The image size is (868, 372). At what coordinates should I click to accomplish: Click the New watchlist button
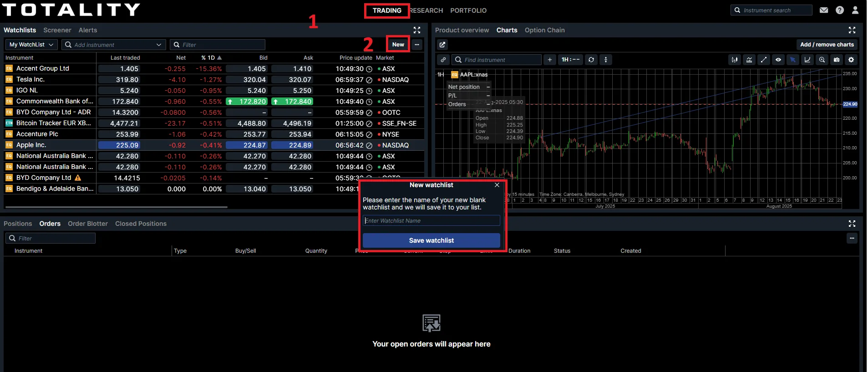coord(398,45)
